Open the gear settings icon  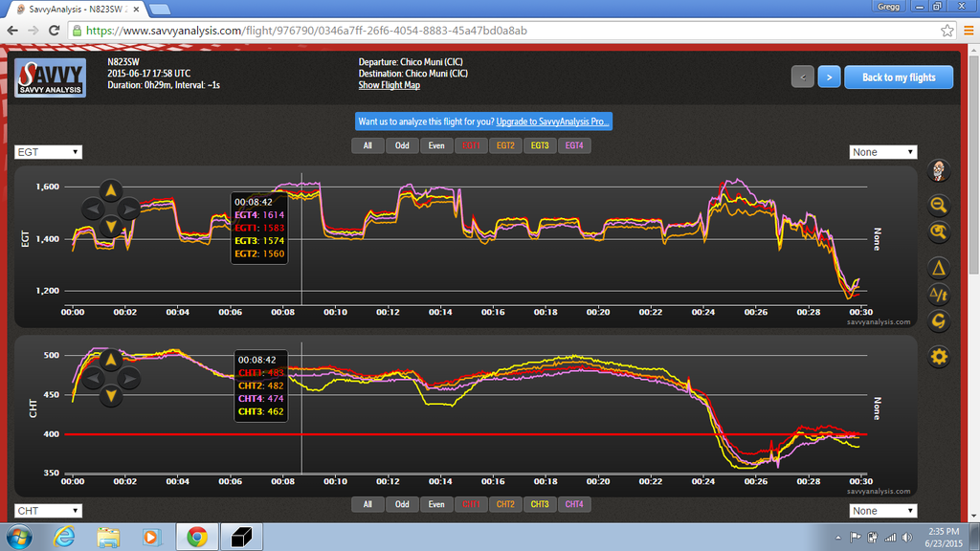coord(939,358)
